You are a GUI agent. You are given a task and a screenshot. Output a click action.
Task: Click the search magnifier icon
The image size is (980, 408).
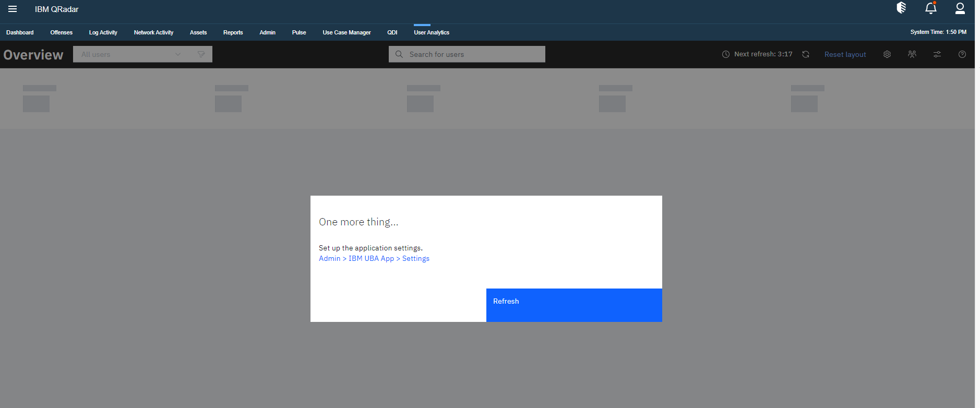click(x=399, y=54)
